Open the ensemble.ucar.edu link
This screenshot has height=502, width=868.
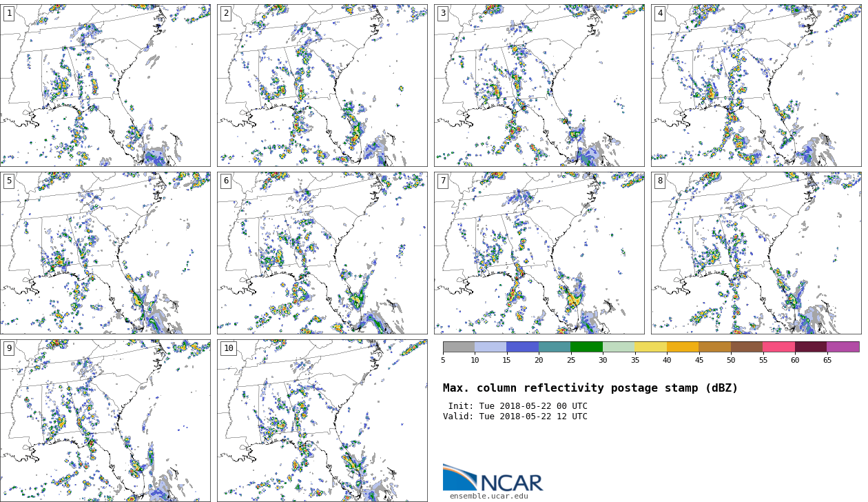pos(488,496)
